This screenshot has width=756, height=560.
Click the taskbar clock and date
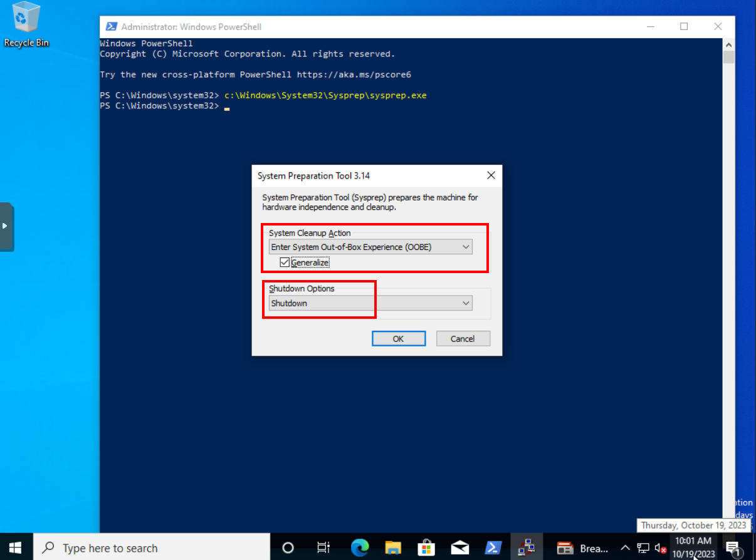693,547
